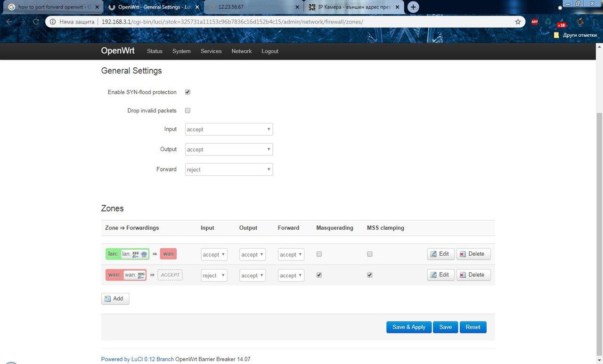Open the Status menu

[155, 51]
